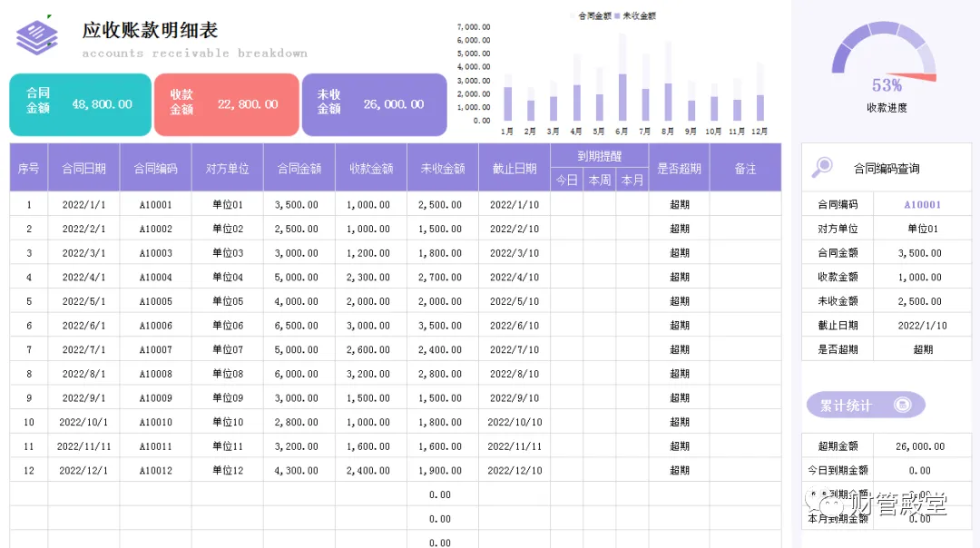Select the 收款金额 summary card
980x548 pixels.
[226, 104]
